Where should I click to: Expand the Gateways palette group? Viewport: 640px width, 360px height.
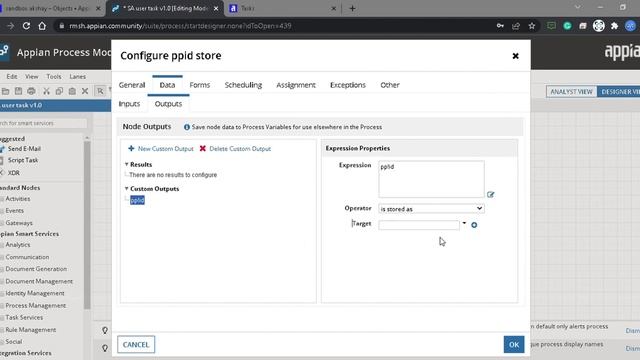19,223
